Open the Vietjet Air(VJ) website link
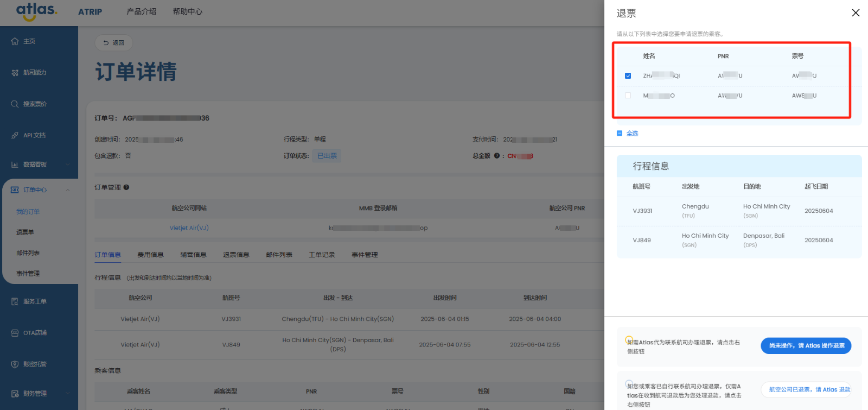This screenshot has height=410, width=868. point(189,228)
